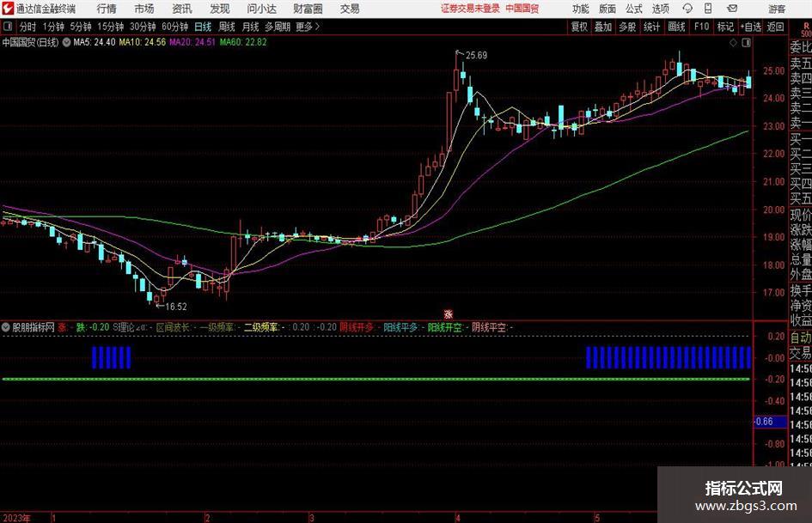Click the 标记 mark button
This screenshot has height=523, width=812.
[x=725, y=27]
